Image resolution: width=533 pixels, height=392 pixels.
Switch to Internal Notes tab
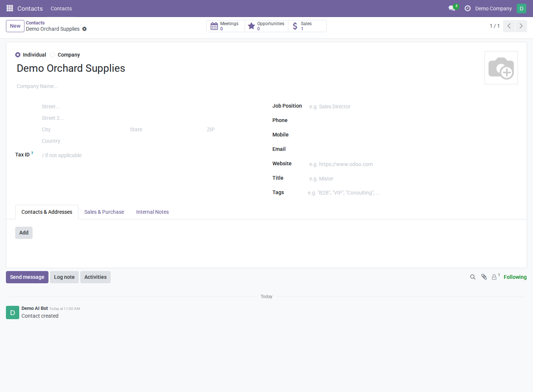pyautogui.click(x=152, y=212)
